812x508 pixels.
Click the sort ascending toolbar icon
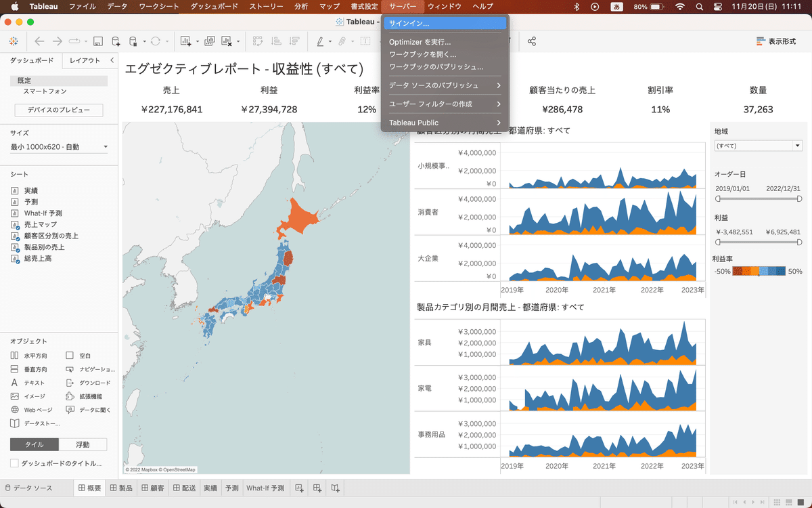pyautogui.click(x=276, y=41)
